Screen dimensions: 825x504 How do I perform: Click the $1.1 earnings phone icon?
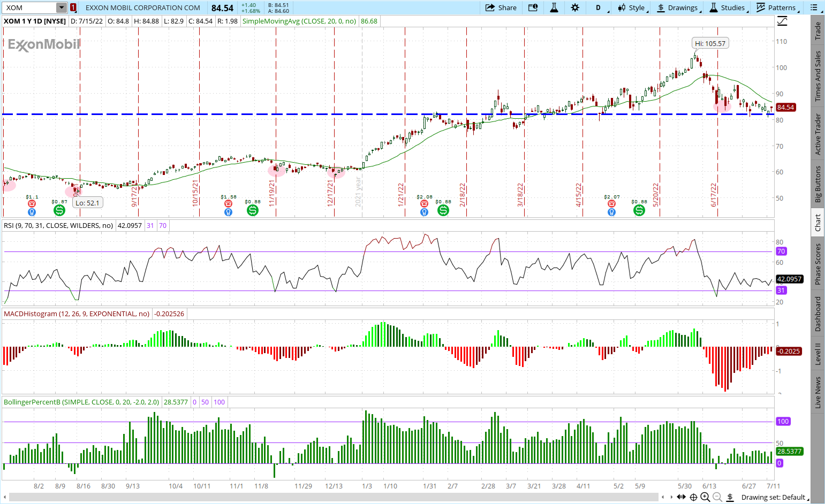tap(32, 203)
